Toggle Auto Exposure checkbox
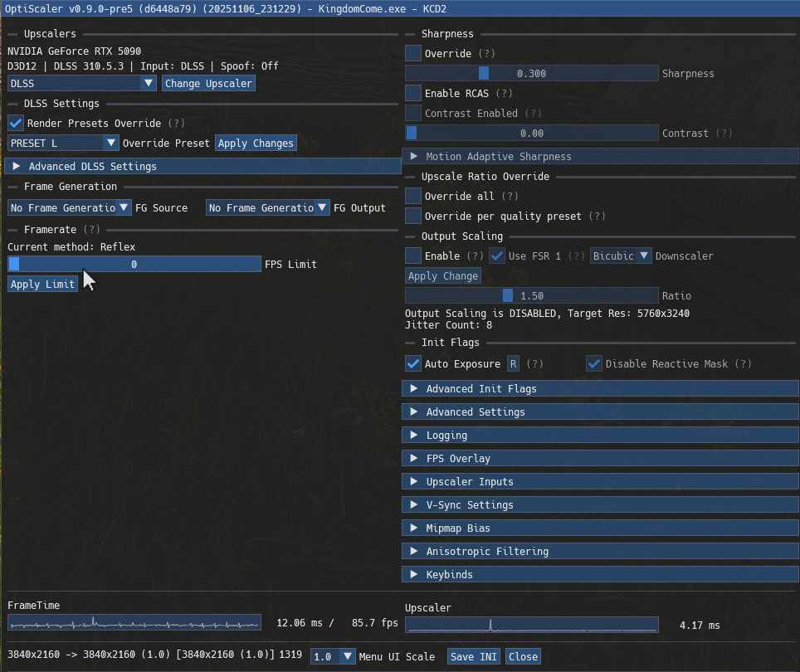This screenshot has height=672, width=800. 413,363
